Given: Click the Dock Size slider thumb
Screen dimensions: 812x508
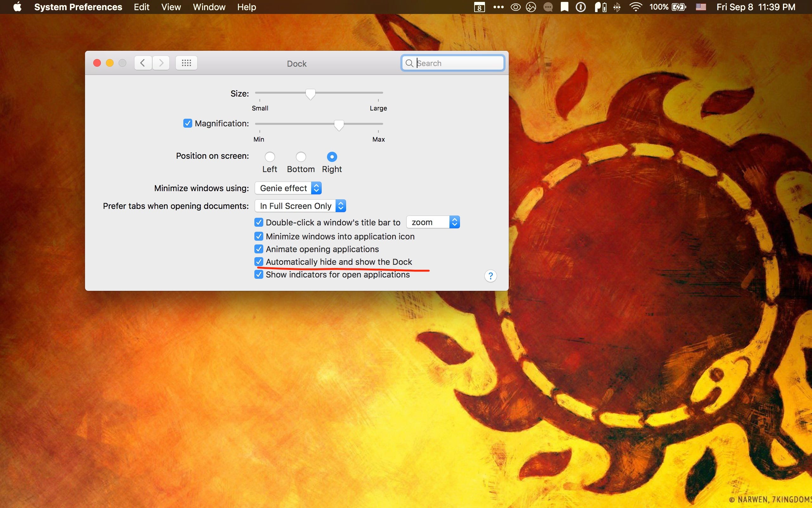Looking at the screenshot, I should click(311, 94).
